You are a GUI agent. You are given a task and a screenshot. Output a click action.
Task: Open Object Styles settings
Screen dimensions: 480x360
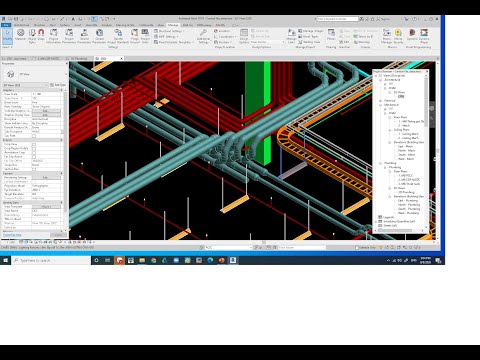(32, 36)
